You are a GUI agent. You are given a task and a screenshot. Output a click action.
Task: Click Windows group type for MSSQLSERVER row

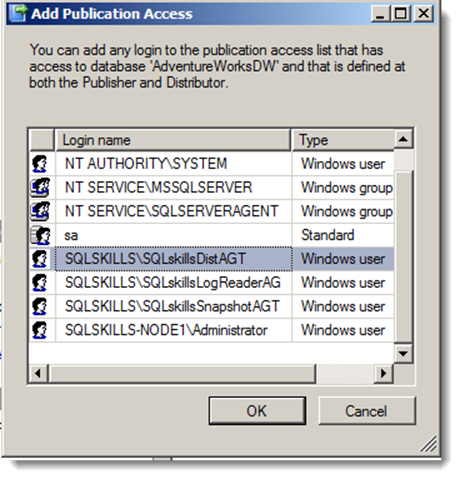[343, 187]
